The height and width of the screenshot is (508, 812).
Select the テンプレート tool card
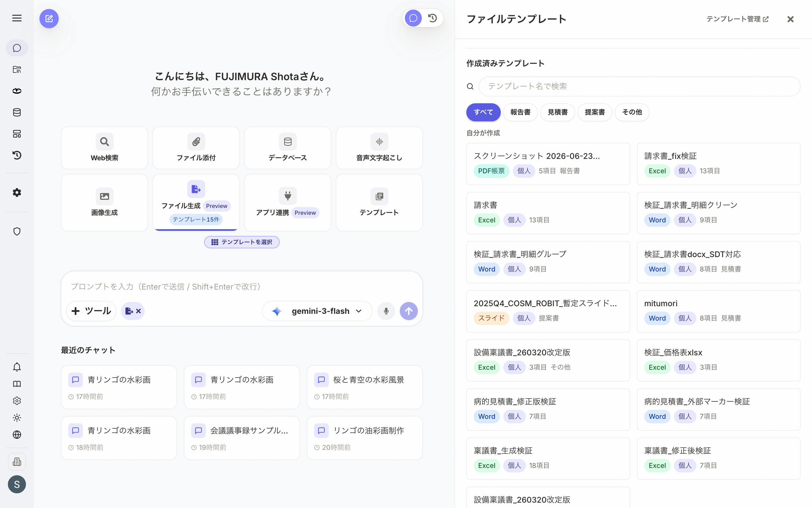tap(379, 203)
